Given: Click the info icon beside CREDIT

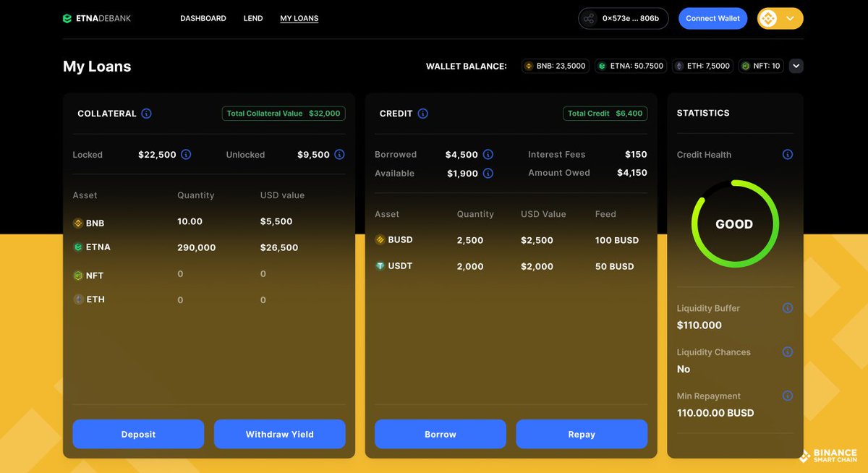Looking at the screenshot, I should click(x=423, y=114).
